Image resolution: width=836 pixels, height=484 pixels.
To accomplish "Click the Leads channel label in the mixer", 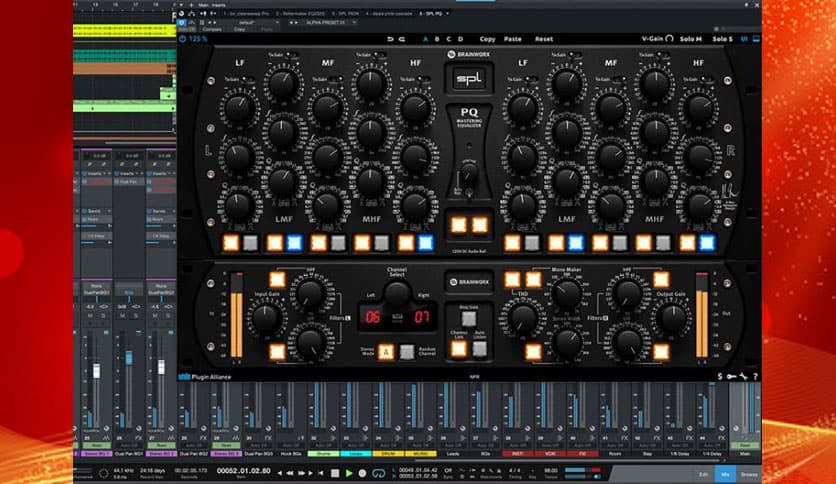I will pos(453,454).
